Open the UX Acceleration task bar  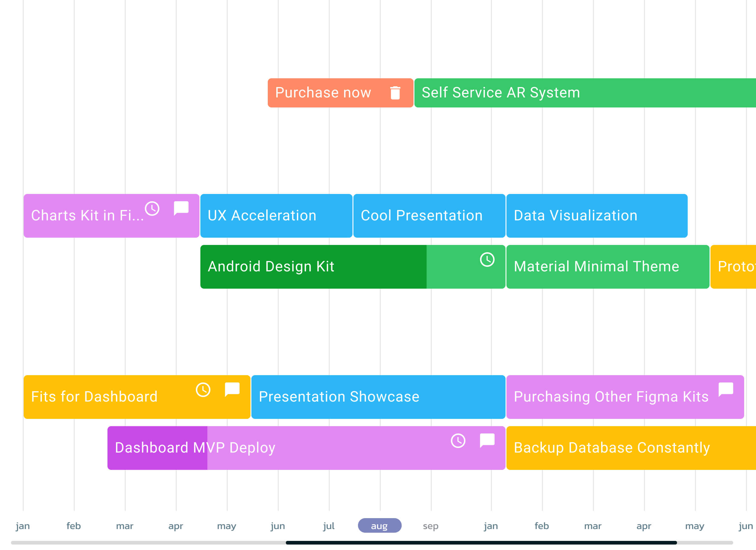click(276, 216)
